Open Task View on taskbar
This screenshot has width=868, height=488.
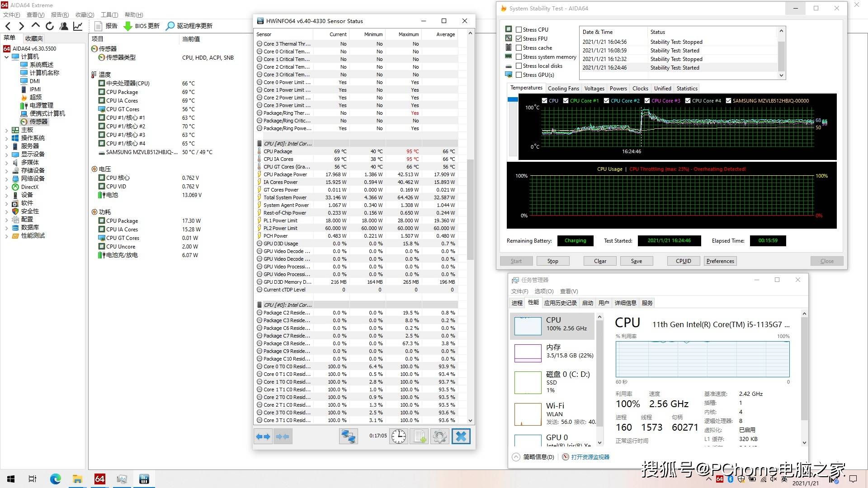(33, 479)
